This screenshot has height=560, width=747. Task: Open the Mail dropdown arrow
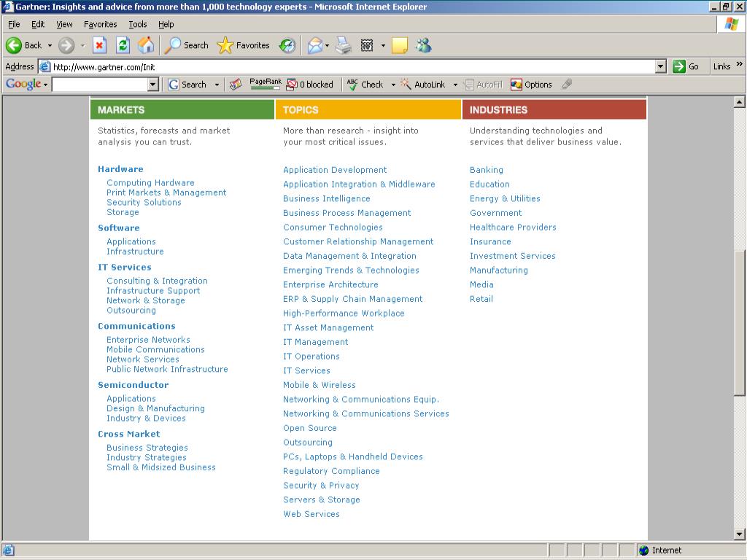pyautogui.click(x=328, y=46)
